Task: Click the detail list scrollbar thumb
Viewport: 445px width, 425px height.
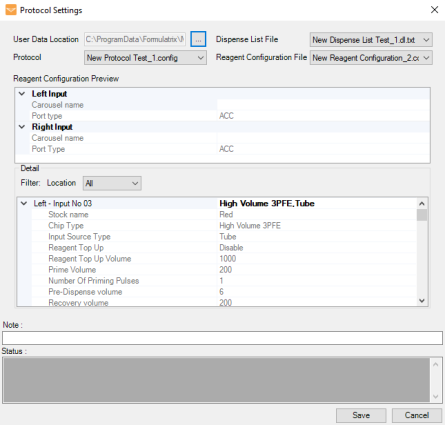Action: click(x=422, y=215)
